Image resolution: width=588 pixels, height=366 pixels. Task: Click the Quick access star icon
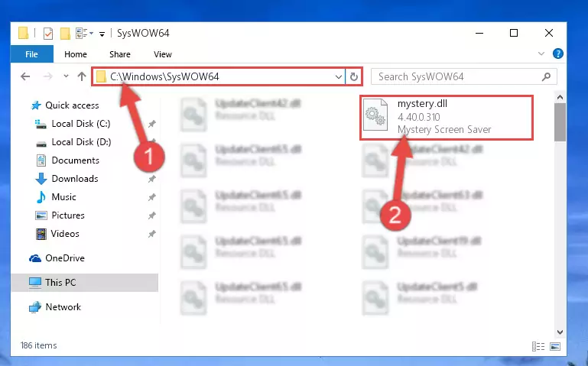[36, 105]
